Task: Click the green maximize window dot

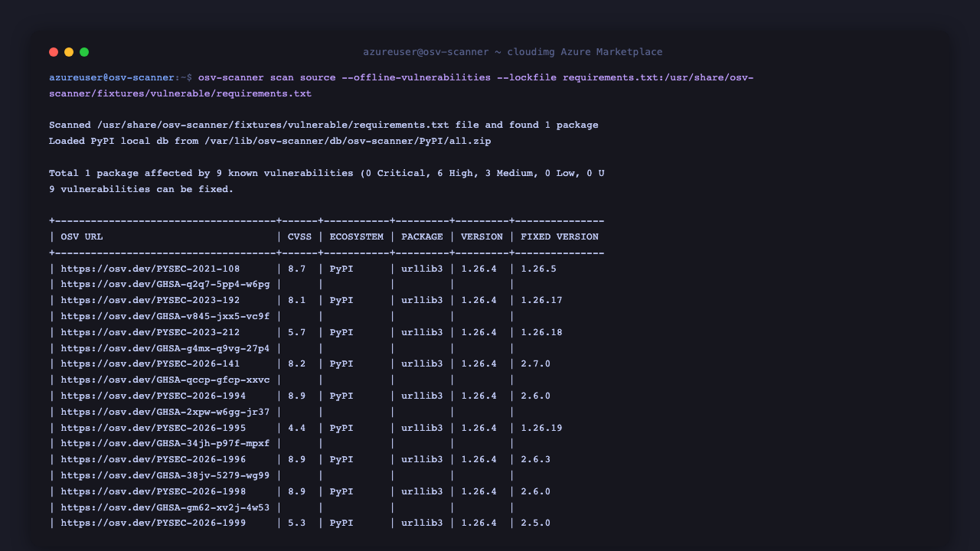Action: point(84,52)
